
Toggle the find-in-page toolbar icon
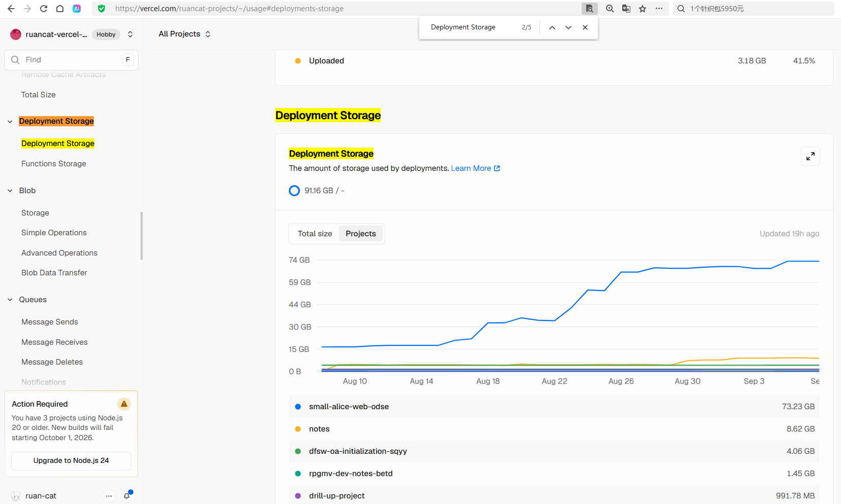589,9
